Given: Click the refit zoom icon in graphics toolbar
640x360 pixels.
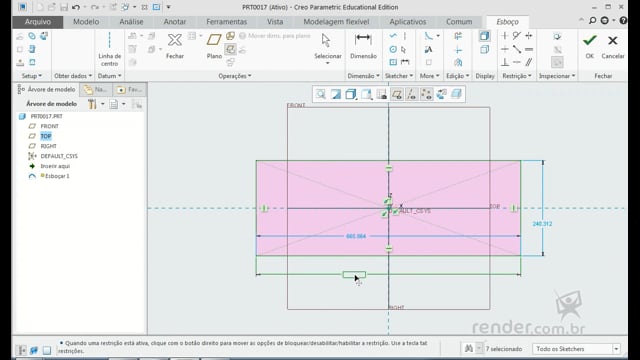Looking at the screenshot, I should [x=321, y=94].
